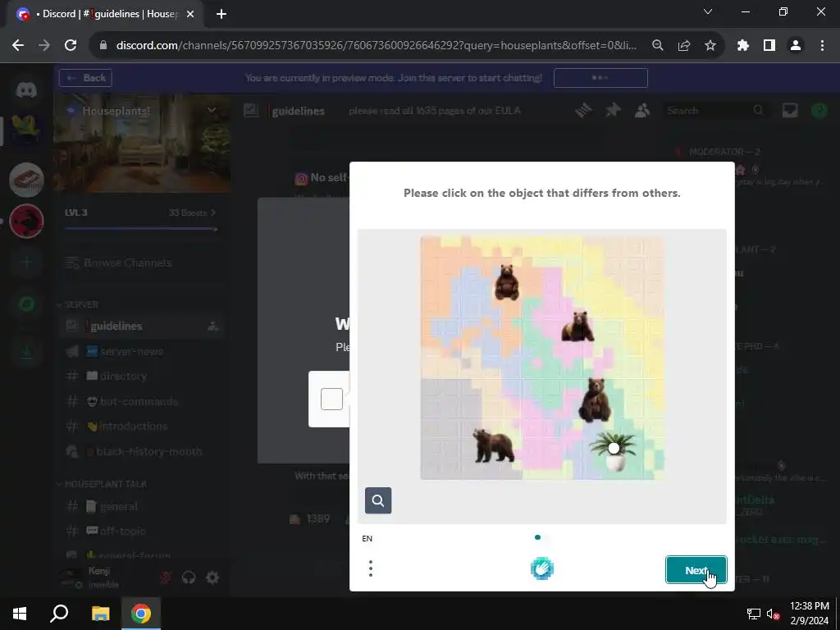Image resolution: width=840 pixels, height=630 pixels.
Task: Click the sitting bear at top of puzzle
Action: [x=506, y=282]
